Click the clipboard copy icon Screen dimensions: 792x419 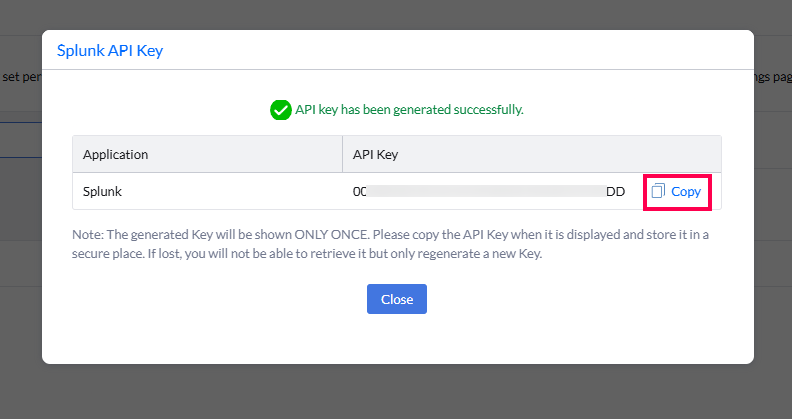click(658, 191)
